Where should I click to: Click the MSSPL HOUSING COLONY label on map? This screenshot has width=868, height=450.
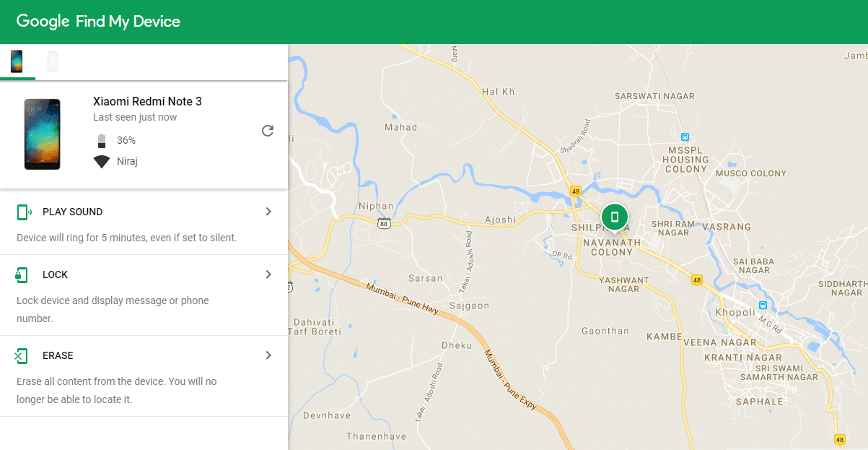(685, 160)
